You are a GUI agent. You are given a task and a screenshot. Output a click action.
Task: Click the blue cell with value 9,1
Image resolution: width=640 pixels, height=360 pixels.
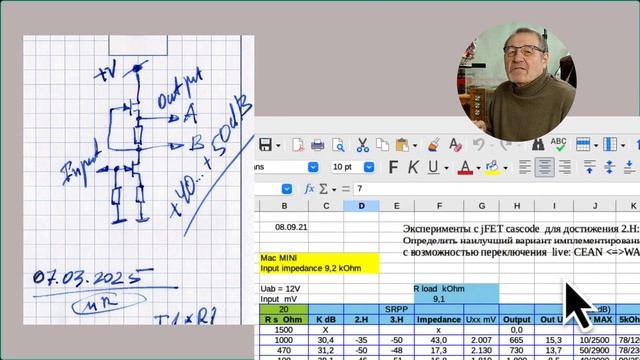pyautogui.click(x=439, y=299)
